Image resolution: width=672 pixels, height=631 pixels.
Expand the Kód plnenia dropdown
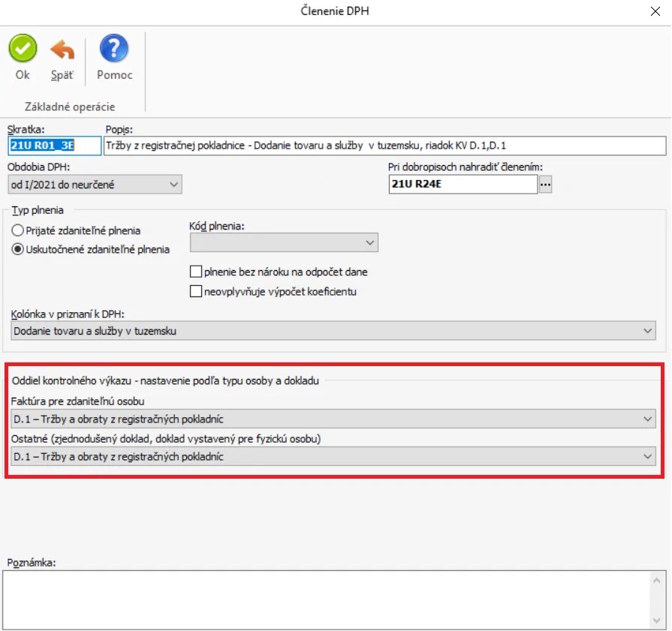point(284,242)
